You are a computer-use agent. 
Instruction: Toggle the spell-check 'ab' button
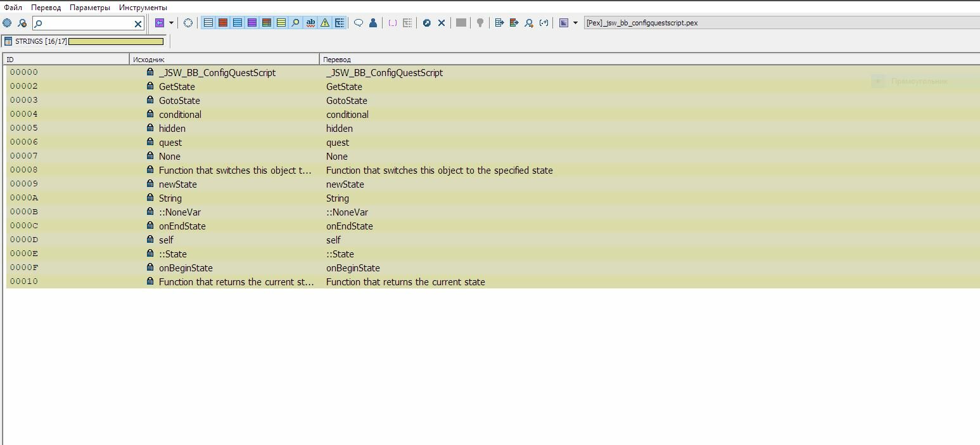click(310, 23)
